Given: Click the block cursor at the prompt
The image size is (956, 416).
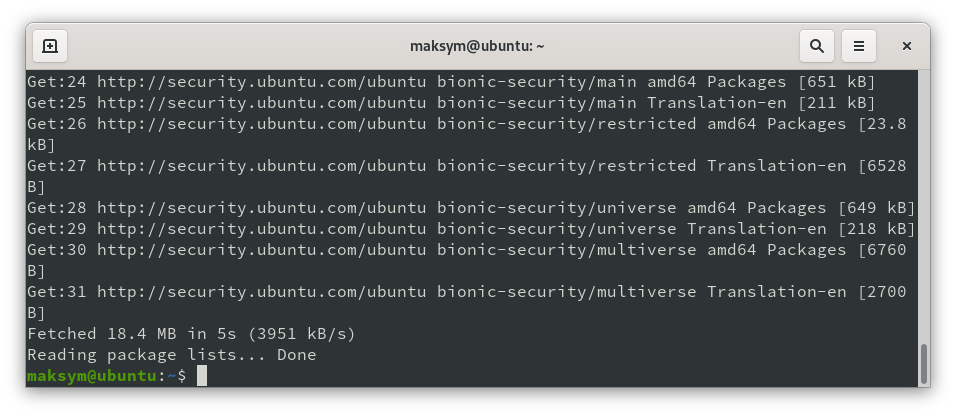Looking at the screenshot, I should (202, 376).
